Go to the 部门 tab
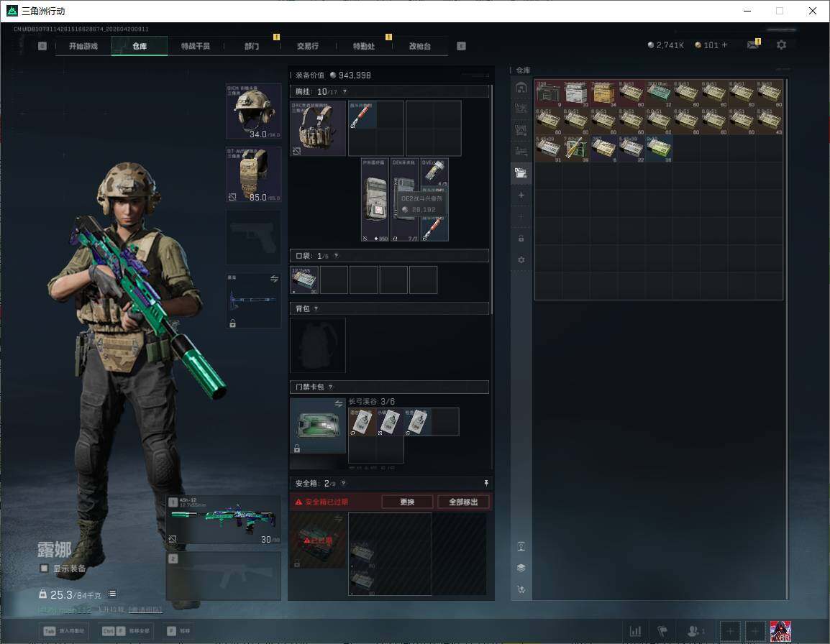 click(x=252, y=46)
